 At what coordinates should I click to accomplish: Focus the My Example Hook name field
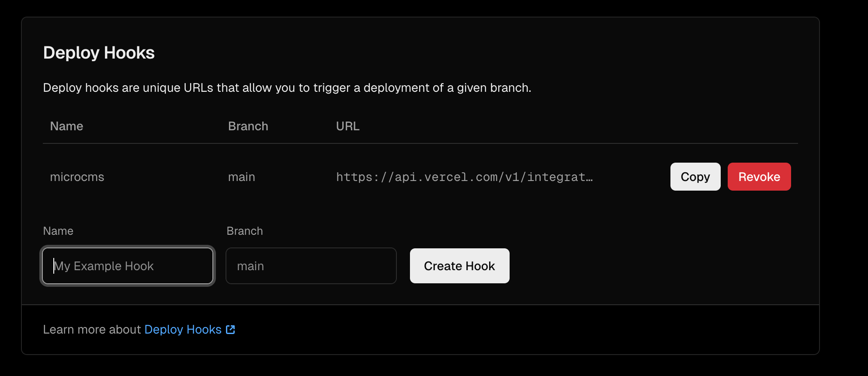128,266
